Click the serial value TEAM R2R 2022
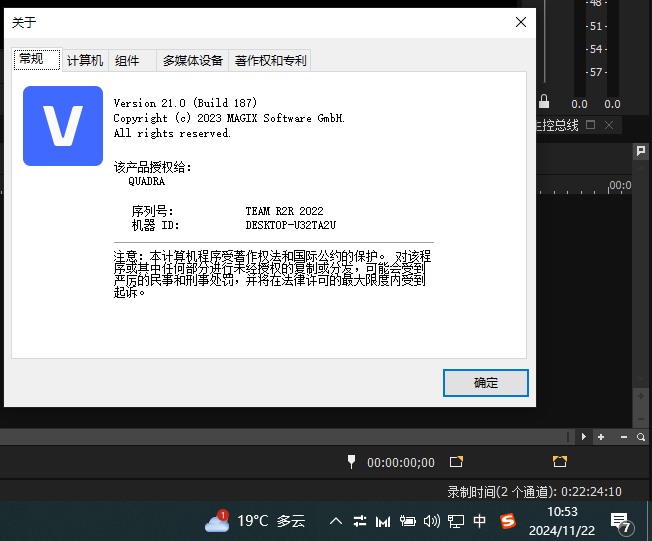The image size is (652, 541). click(284, 211)
